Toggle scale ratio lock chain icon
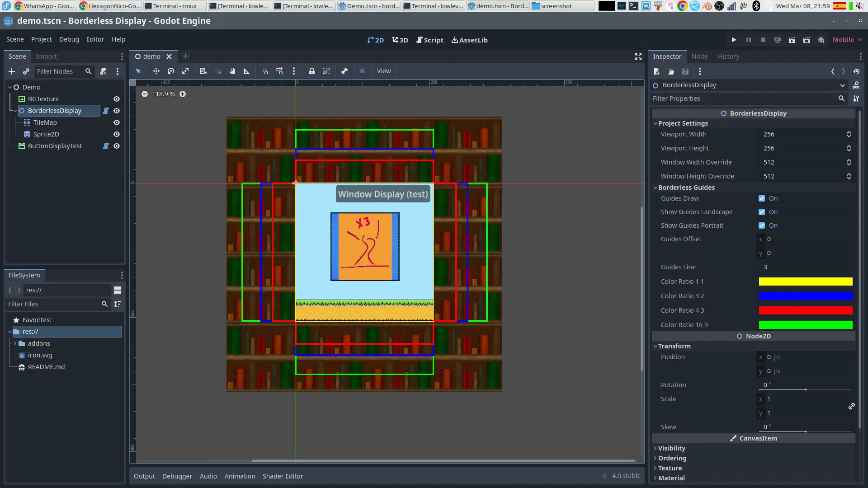 (x=852, y=406)
